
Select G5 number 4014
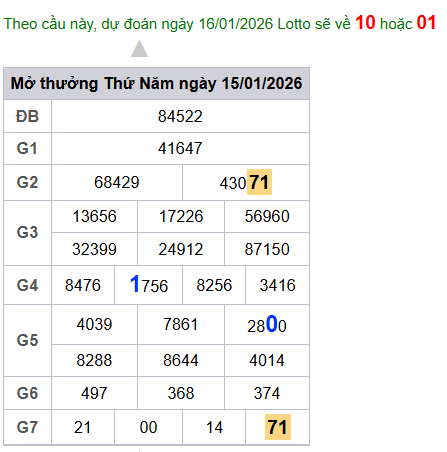pos(267,360)
